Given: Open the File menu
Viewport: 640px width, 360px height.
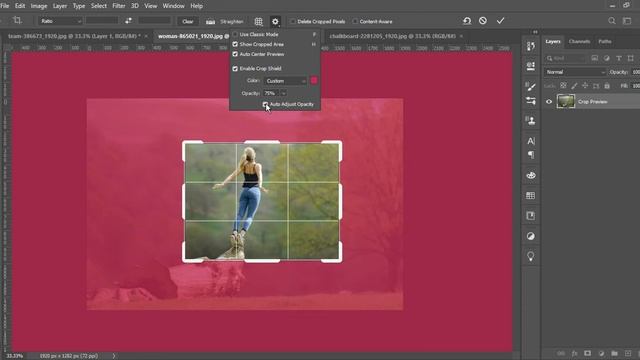Looking at the screenshot, I should pyautogui.click(x=4, y=6).
